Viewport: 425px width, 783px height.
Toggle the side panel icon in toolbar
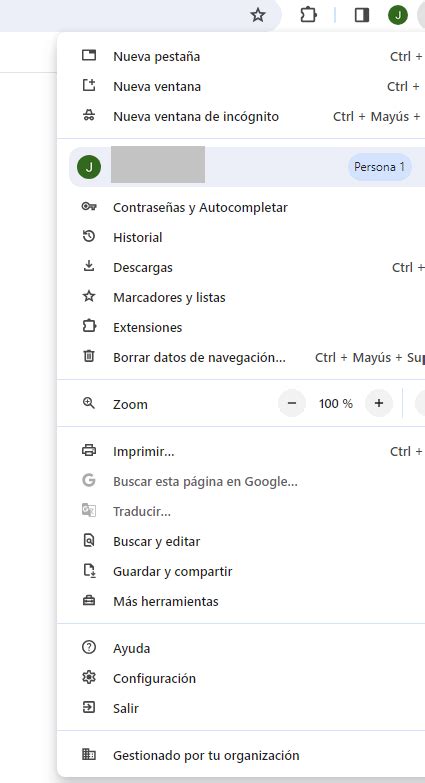click(x=362, y=15)
